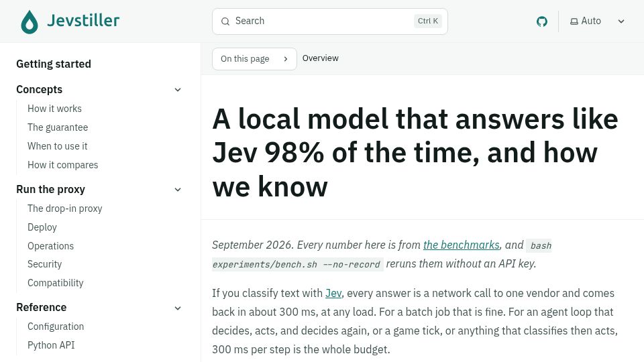Open The drop-in proxy page
The height and width of the screenshot is (362, 644).
point(65,208)
